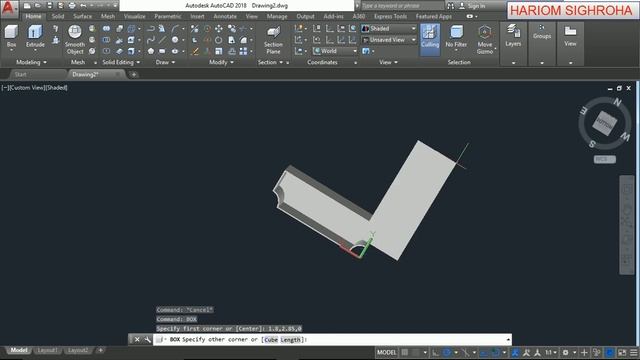
Task: Click the new drawing plus tab button
Action: pos(133,74)
